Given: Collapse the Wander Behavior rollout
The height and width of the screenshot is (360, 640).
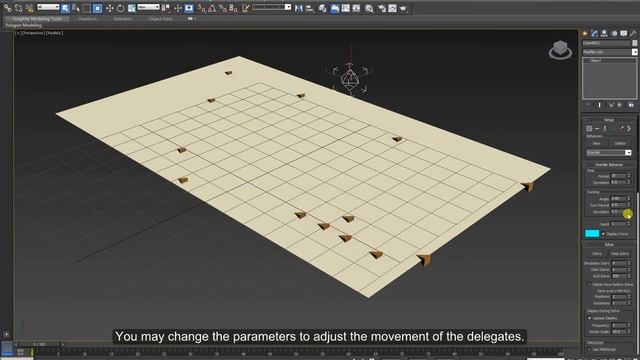Looking at the screenshot, I should coord(609,165).
